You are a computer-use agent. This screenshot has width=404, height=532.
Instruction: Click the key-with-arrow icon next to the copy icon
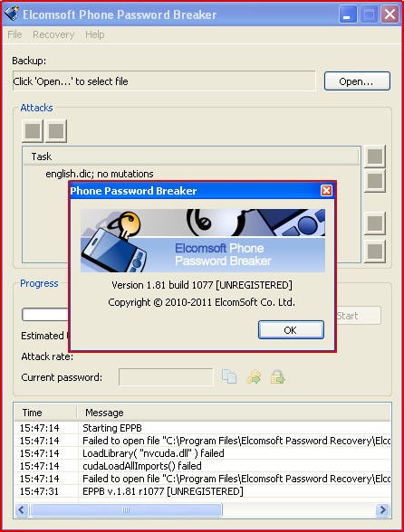(254, 376)
